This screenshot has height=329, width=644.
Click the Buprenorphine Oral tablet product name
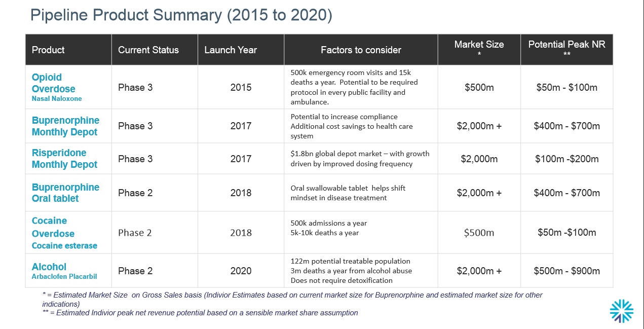pos(65,193)
